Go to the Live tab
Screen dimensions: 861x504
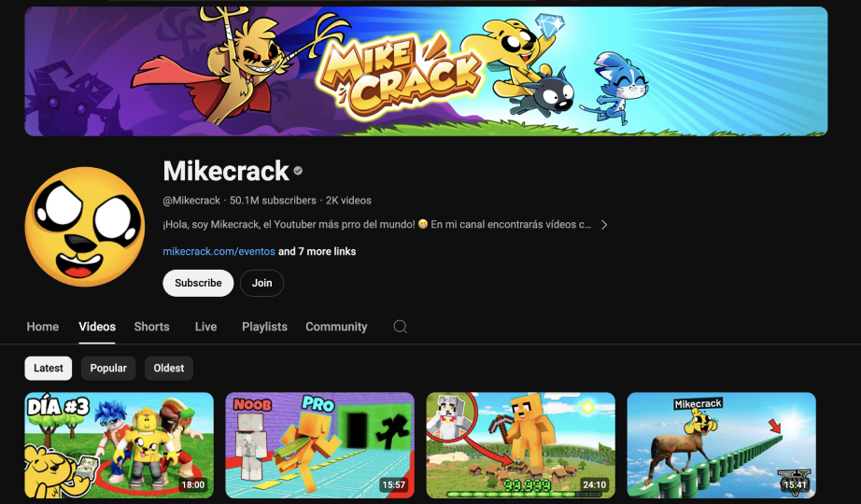pos(206,327)
